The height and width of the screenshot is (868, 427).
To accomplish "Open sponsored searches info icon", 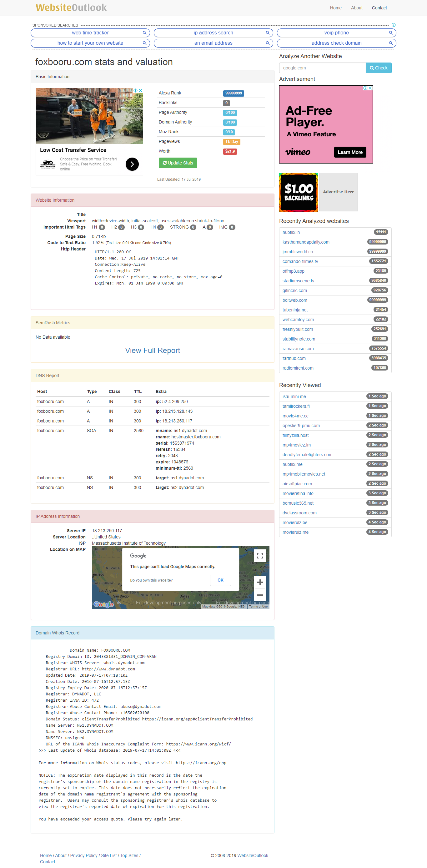I will point(394,25).
